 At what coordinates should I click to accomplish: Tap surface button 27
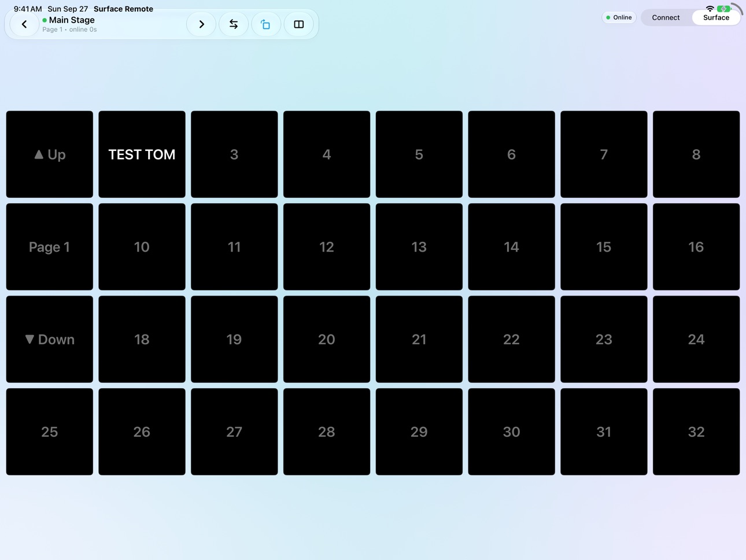point(234,432)
